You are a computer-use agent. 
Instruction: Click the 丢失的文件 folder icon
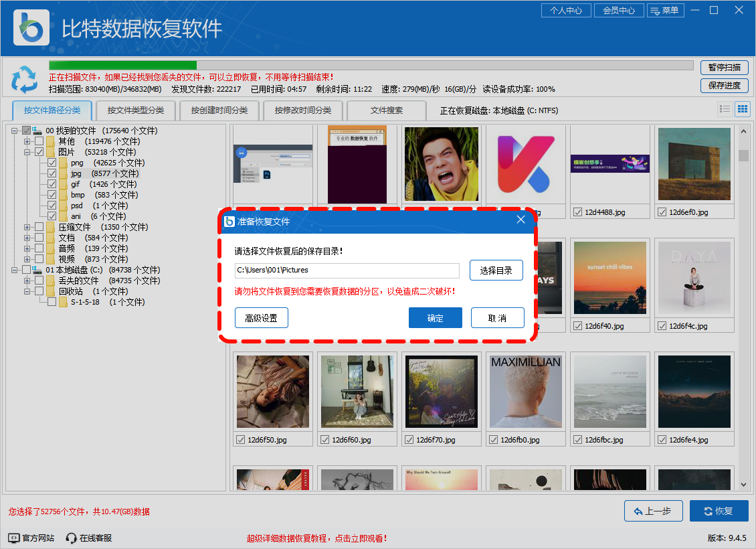click(x=51, y=281)
